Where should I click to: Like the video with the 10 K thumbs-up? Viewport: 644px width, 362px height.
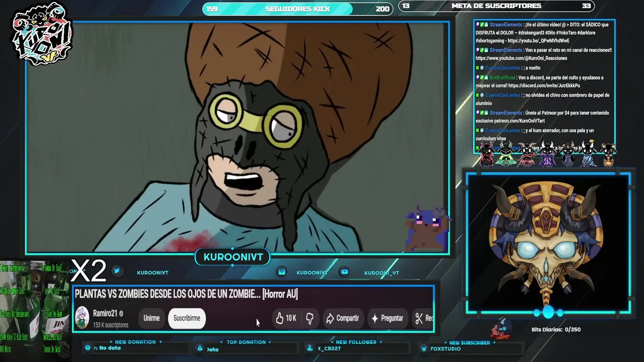tap(286, 318)
